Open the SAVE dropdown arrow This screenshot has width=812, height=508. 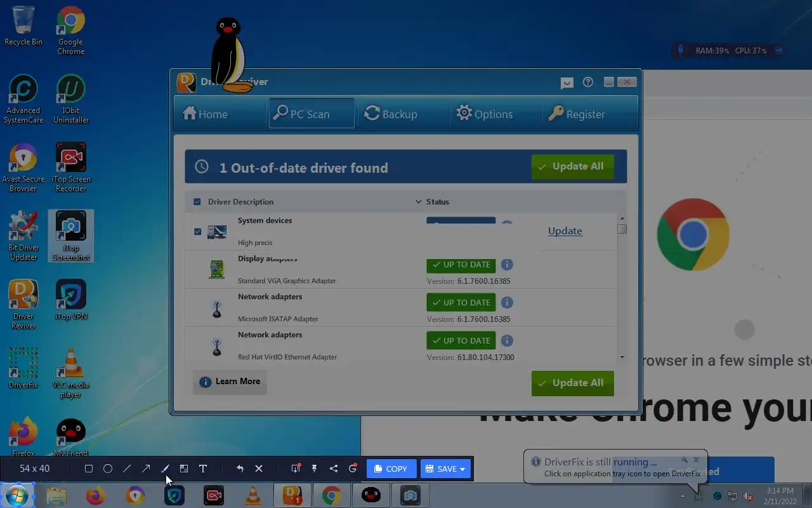coord(462,469)
